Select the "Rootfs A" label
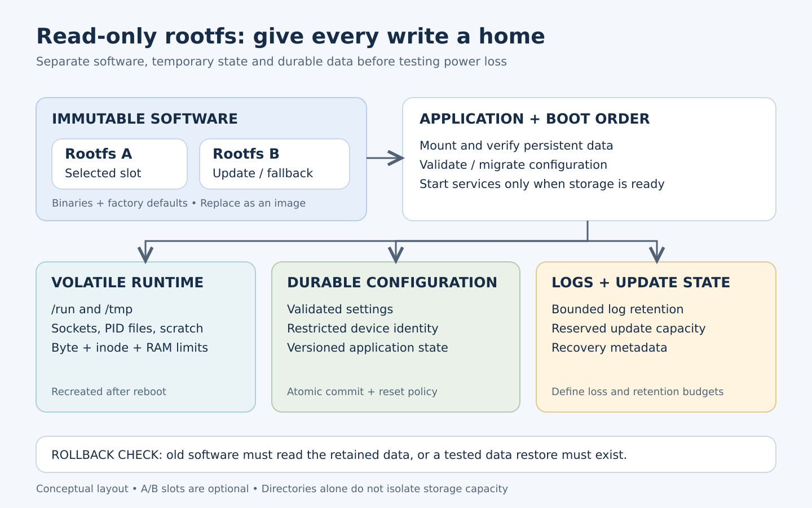This screenshot has width=812, height=508. click(x=99, y=154)
